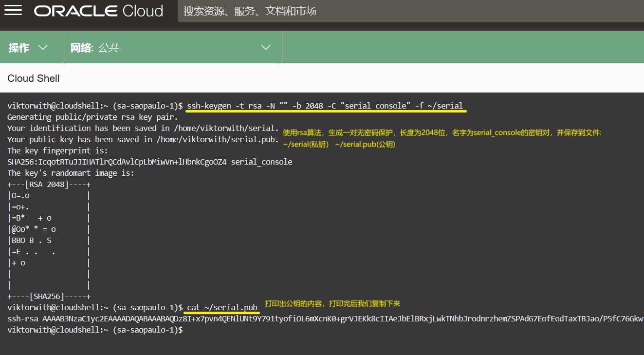Click the chevron arrow in the 网络 selector
The image size is (644, 355).
265,47
